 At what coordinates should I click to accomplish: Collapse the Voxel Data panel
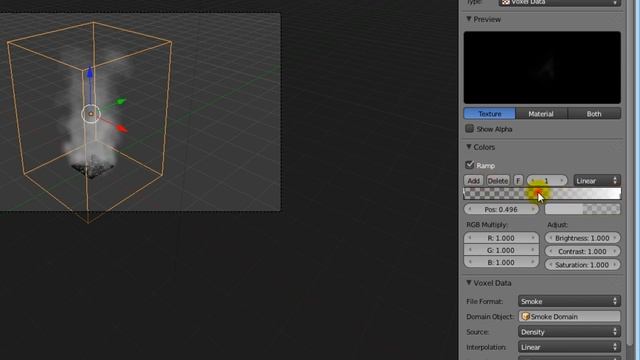coord(469,283)
